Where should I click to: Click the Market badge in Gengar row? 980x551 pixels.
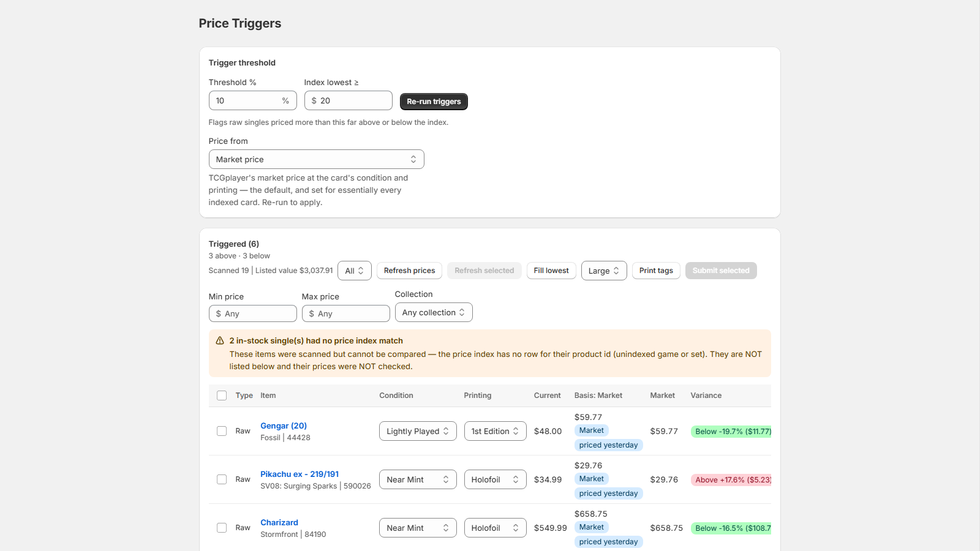[x=591, y=430]
